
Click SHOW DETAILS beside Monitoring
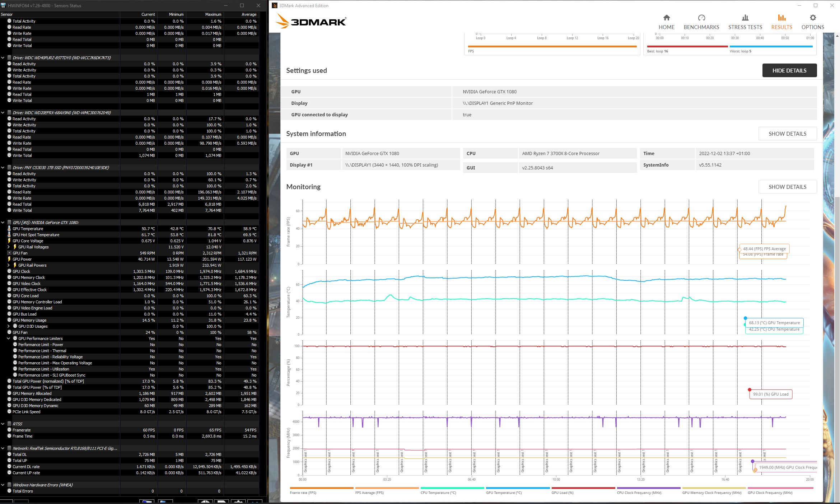pyautogui.click(x=787, y=187)
